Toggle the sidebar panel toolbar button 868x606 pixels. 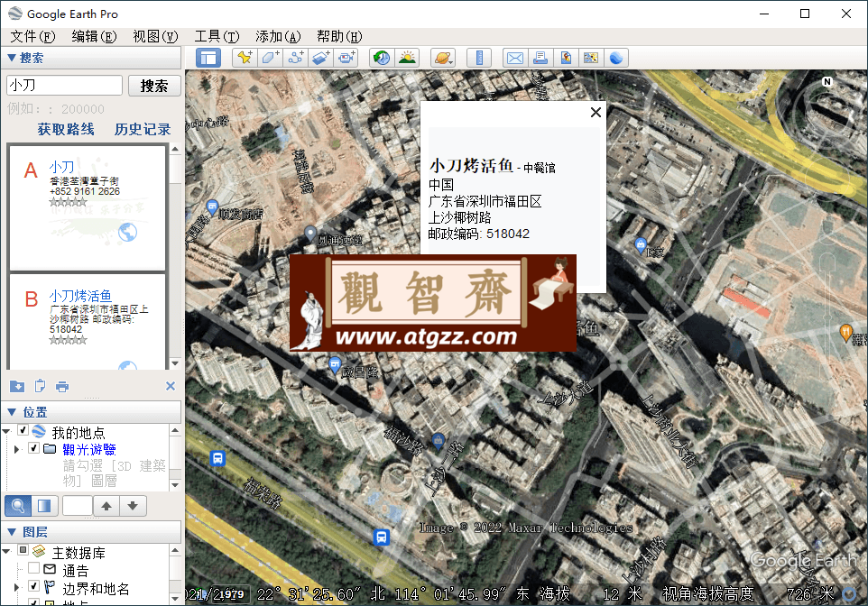pyautogui.click(x=208, y=58)
